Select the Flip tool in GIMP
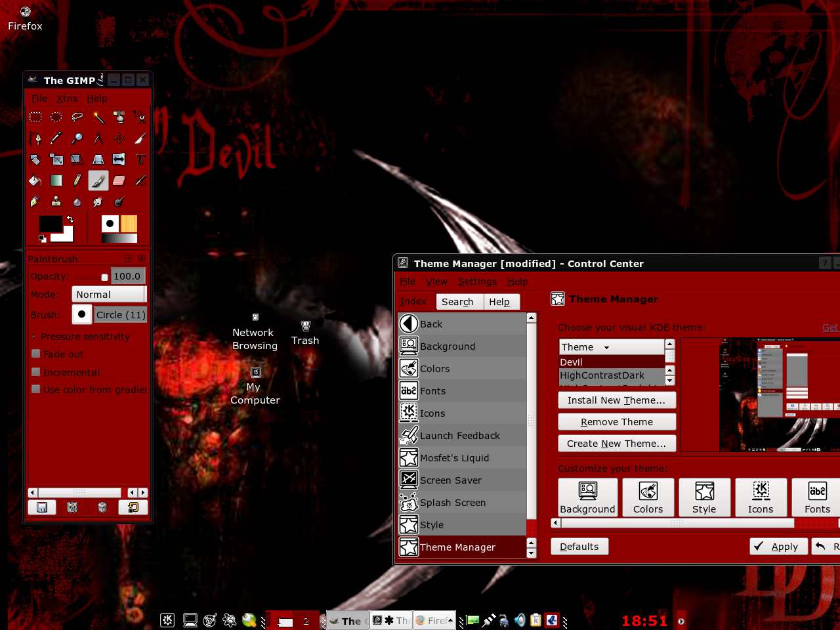Viewport: 840px width, 630px height. [x=119, y=159]
